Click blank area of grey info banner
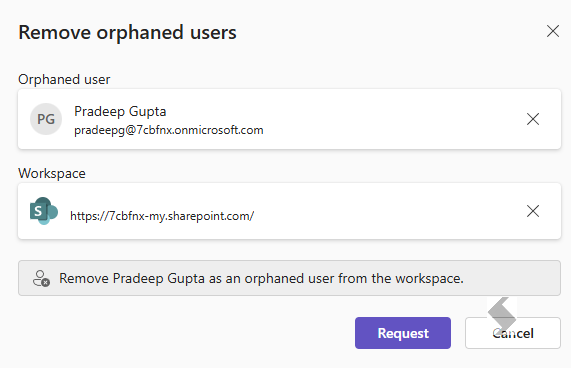The image size is (571, 368). [510, 278]
